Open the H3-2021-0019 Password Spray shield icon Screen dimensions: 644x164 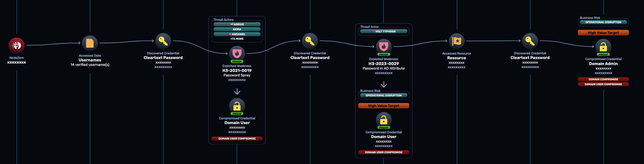[237, 53]
